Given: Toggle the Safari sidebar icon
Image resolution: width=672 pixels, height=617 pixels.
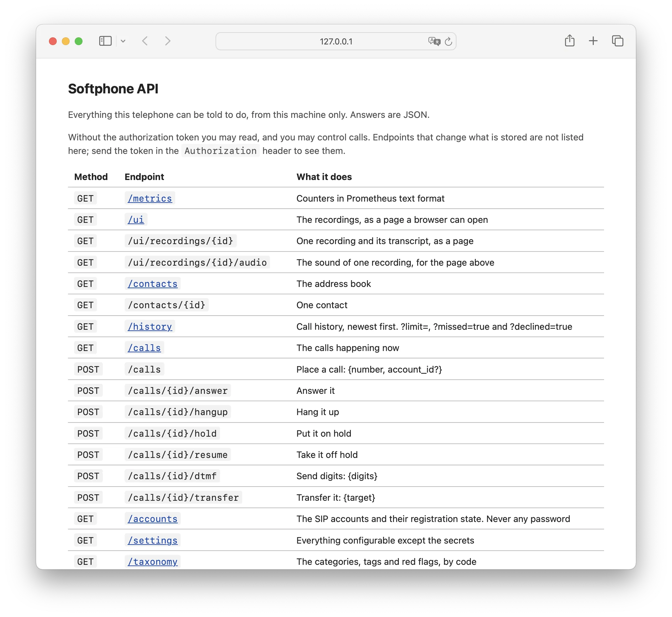Looking at the screenshot, I should tap(105, 41).
